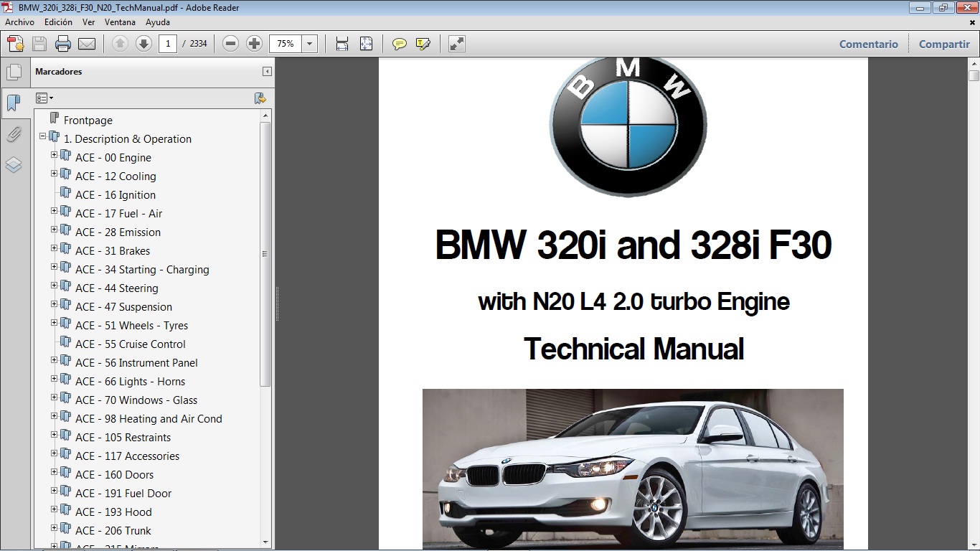Open the Ver menu
This screenshot has height=551, width=980.
click(89, 22)
